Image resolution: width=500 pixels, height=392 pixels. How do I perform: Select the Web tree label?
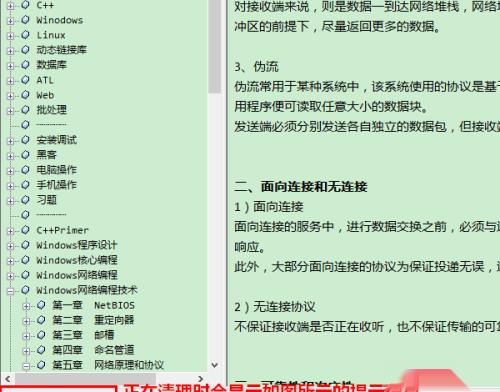(x=45, y=95)
